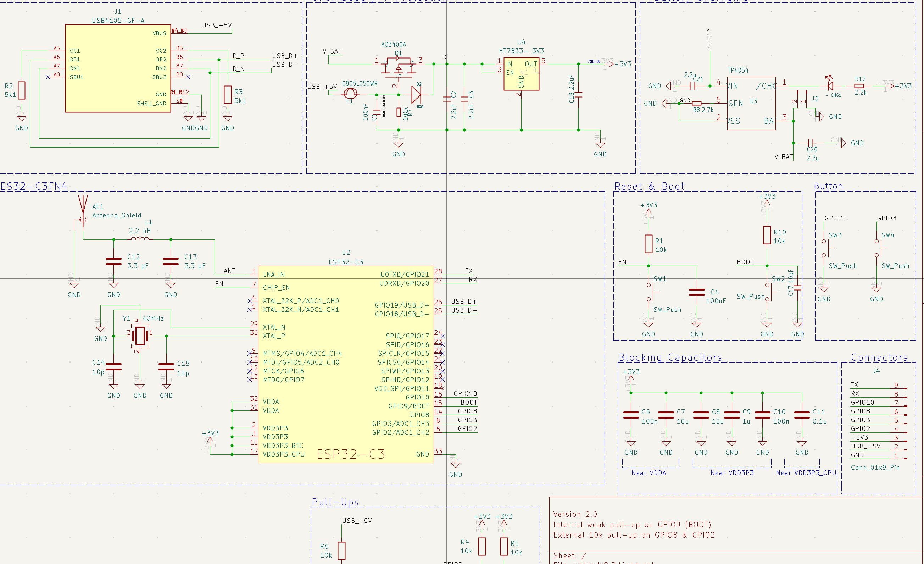This screenshot has height=564, width=924.
Task: Select capacitor C20 symbol
Action: pyautogui.click(x=811, y=143)
